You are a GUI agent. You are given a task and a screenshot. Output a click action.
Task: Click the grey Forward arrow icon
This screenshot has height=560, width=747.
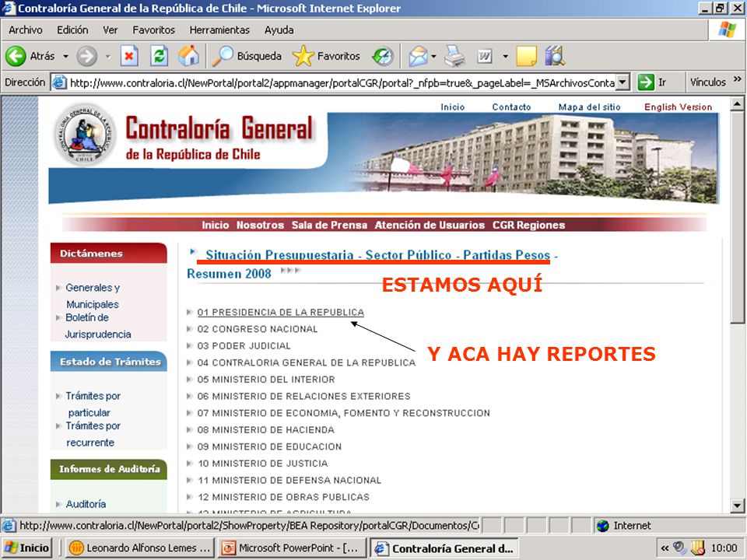[x=86, y=56]
